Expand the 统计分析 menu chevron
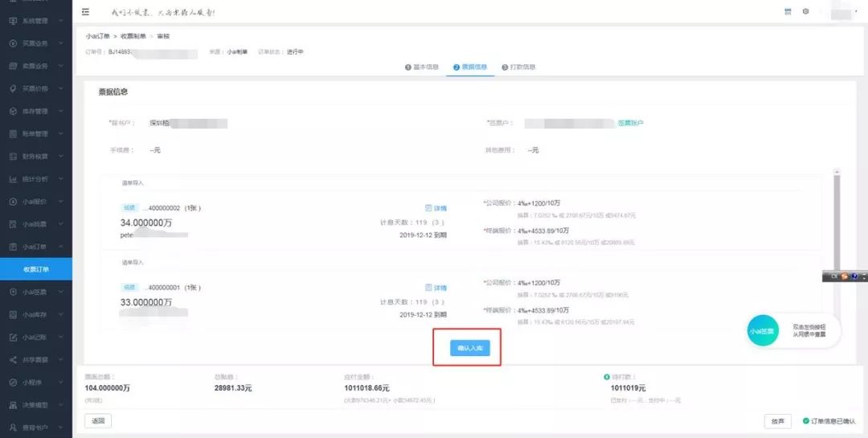Image resolution: width=868 pixels, height=438 pixels. 60,179
